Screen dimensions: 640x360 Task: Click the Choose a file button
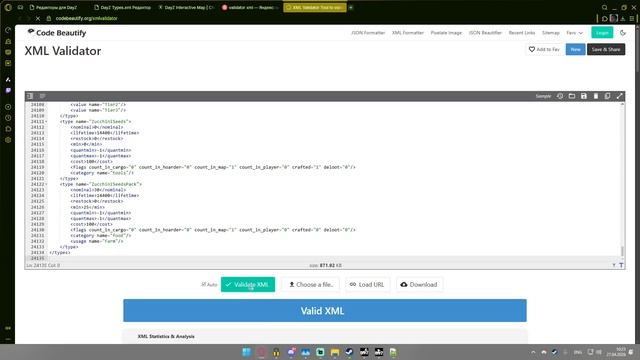point(311,284)
